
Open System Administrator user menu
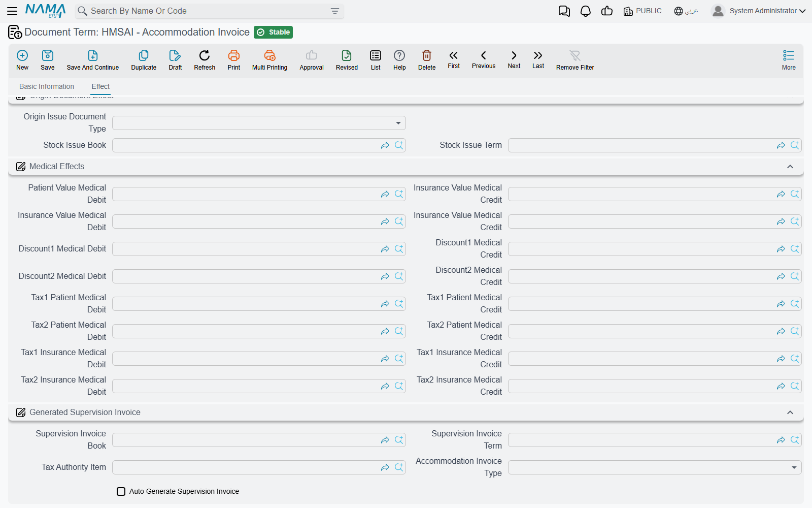(759, 11)
